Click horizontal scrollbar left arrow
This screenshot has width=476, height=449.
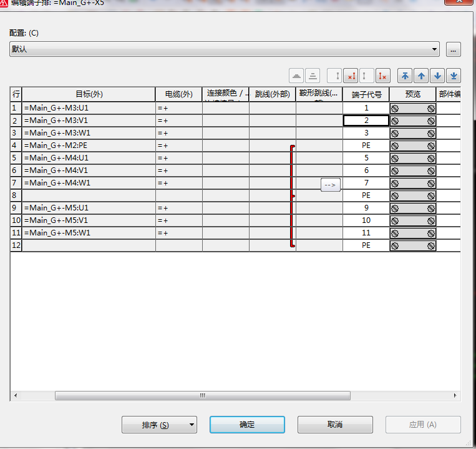pos(16,395)
